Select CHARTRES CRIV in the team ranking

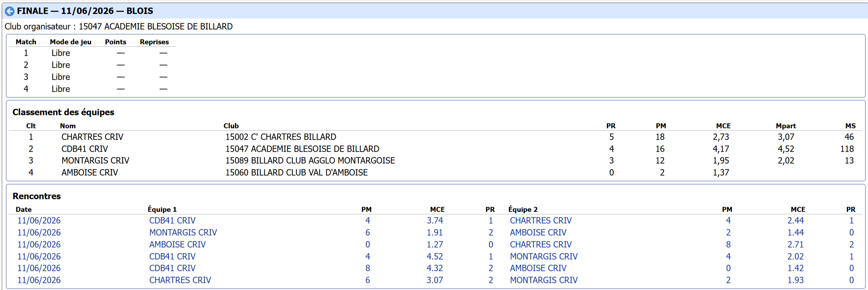(x=92, y=137)
